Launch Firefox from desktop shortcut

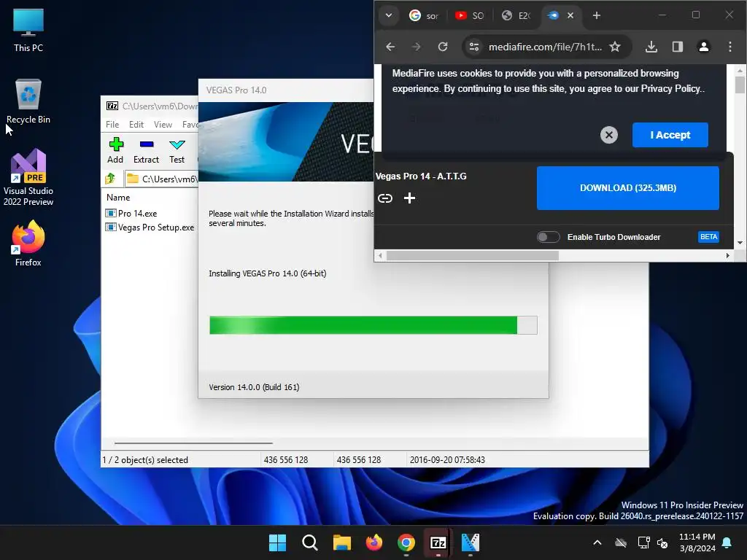(x=28, y=244)
